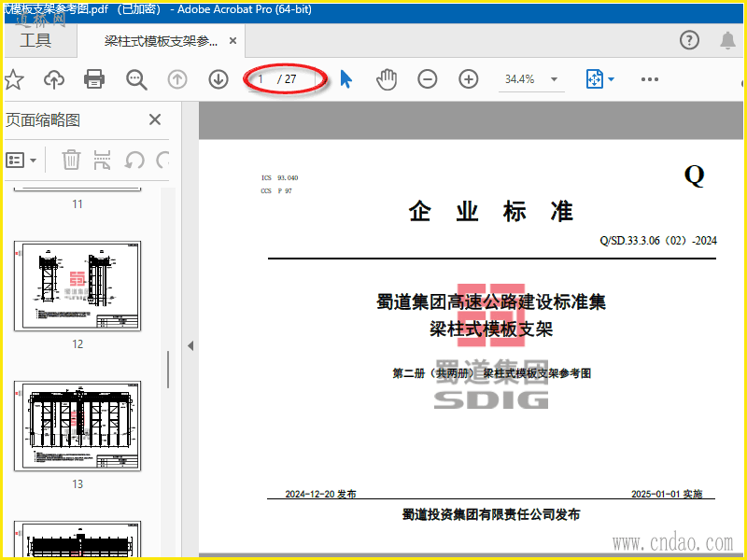Delete page with trash can icon
This screenshot has width=747, height=560.
coord(71,160)
